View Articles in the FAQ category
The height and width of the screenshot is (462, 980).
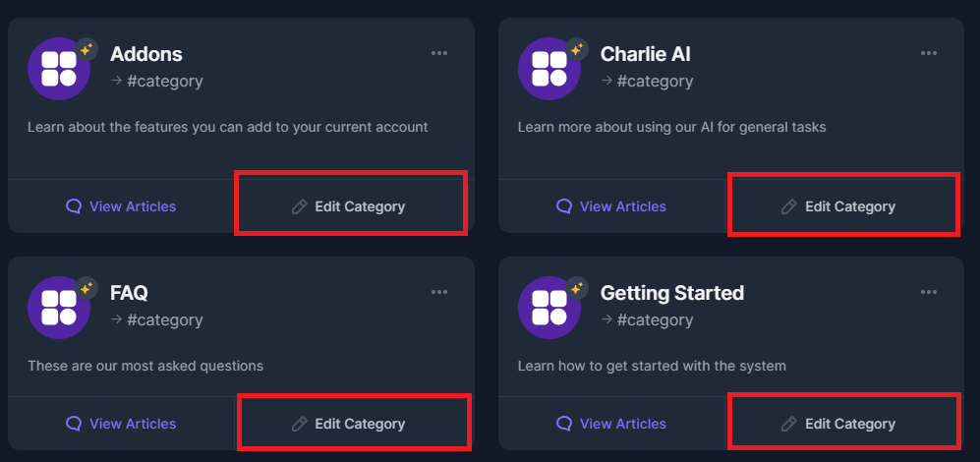click(x=121, y=424)
